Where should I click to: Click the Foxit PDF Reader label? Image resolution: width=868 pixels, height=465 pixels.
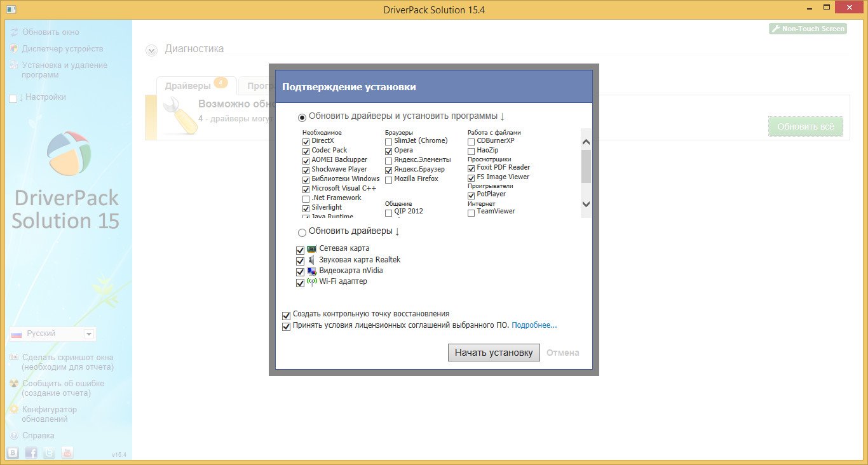click(x=503, y=168)
